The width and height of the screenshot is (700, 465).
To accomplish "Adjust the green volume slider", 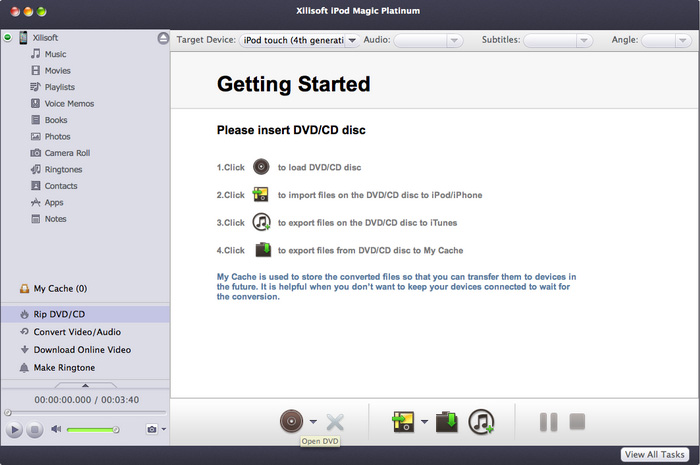I will click(93, 430).
